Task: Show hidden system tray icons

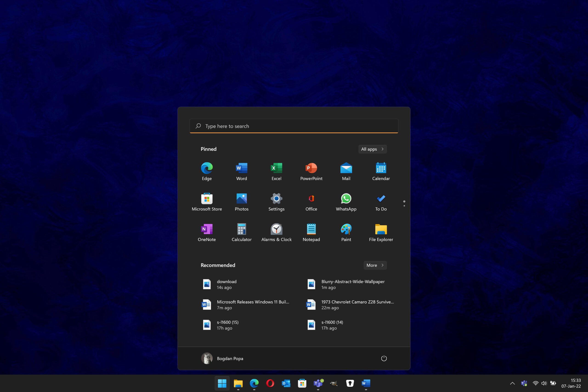Action: coord(512,383)
